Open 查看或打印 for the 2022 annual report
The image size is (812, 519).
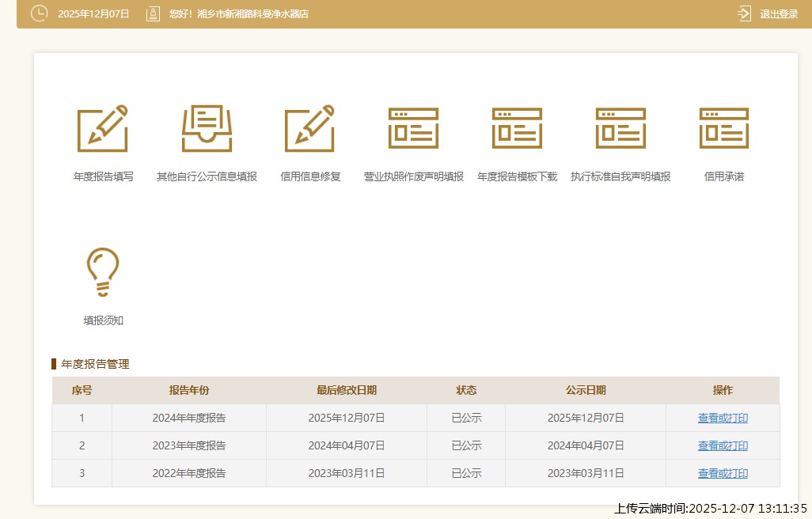tap(722, 473)
